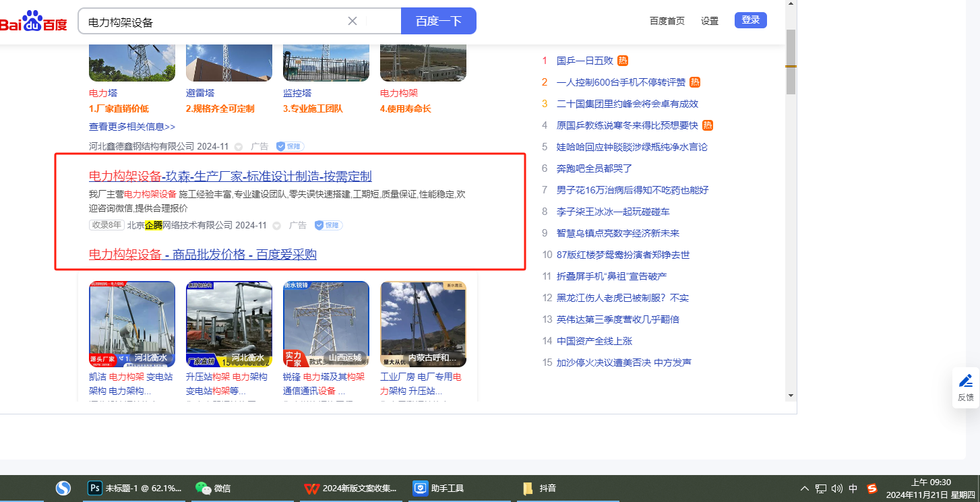The height and width of the screenshot is (502, 980).
Task: Click 北京企腾网络技术有限公司 advertiser name
Action: tap(180, 225)
